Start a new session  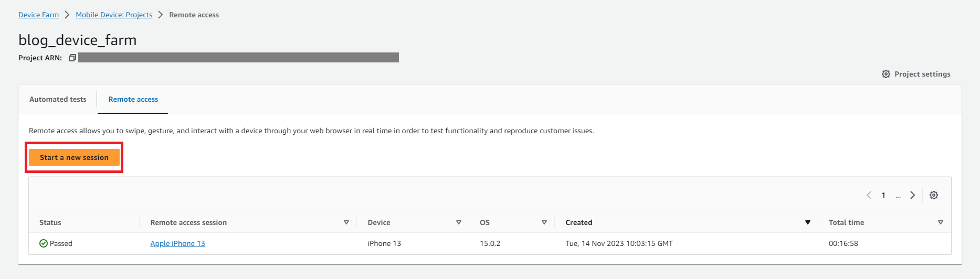tap(74, 157)
